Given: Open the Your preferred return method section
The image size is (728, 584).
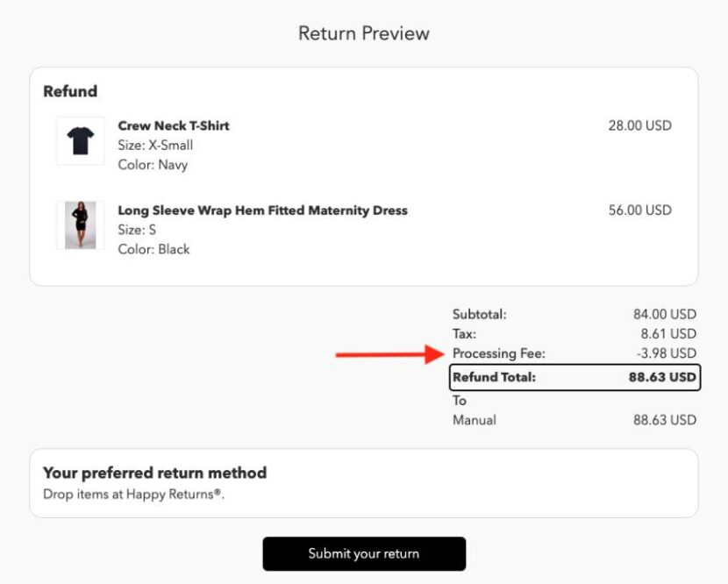Looking at the screenshot, I should click(x=154, y=473).
